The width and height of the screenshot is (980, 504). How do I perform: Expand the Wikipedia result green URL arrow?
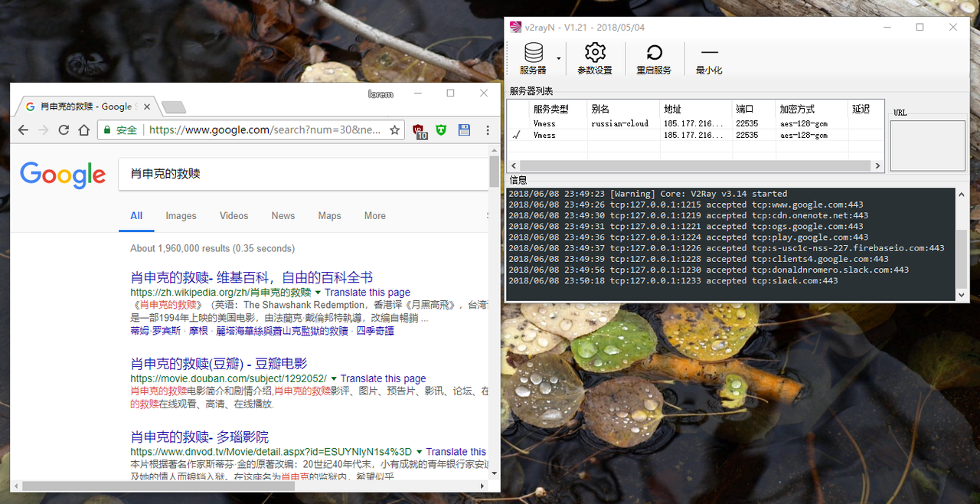coord(318,293)
